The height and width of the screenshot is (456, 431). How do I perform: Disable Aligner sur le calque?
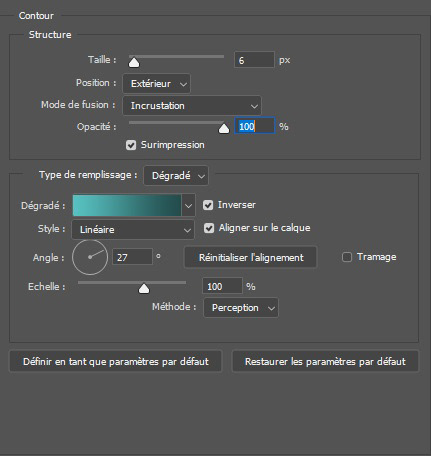pos(209,228)
